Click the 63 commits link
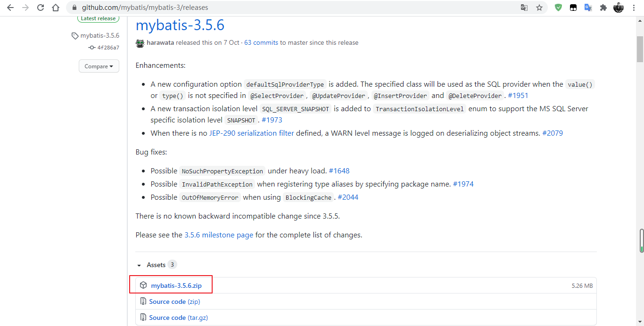 pos(261,42)
